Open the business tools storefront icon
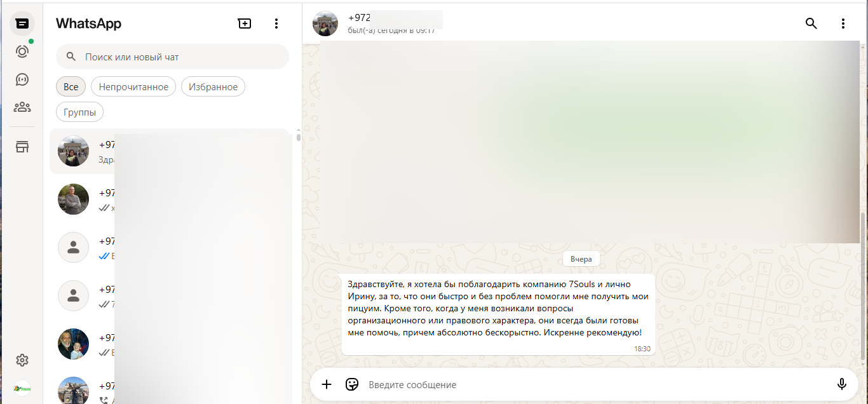Viewport: 868px width, 404px height. point(22,147)
